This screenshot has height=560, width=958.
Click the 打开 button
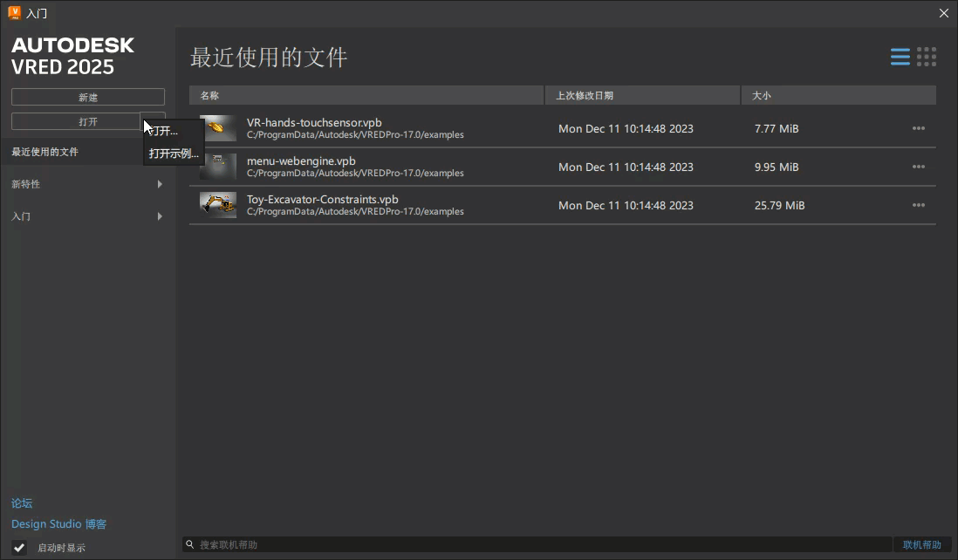click(76, 121)
